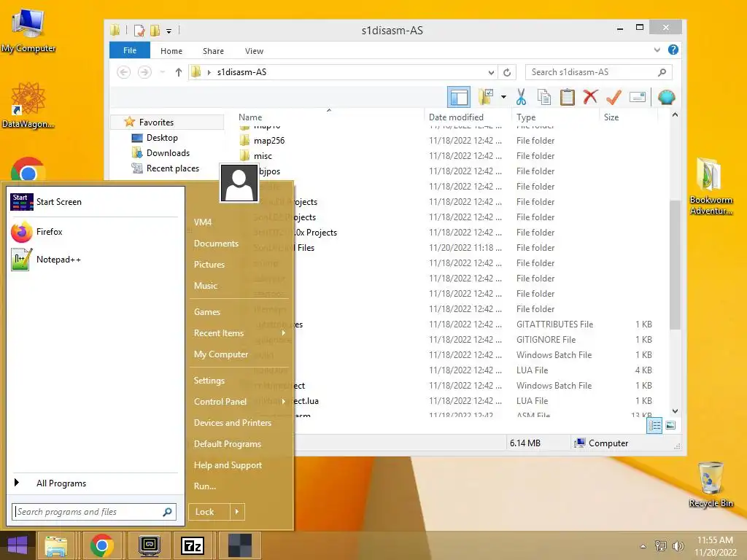Open Documents in start menu
Screen dimensions: 747x560
(216, 244)
